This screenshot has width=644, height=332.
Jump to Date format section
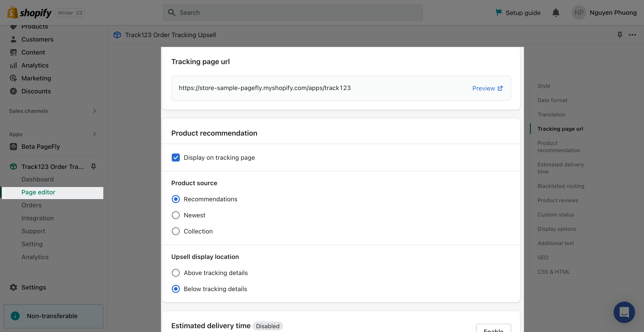(x=553, y=100)
